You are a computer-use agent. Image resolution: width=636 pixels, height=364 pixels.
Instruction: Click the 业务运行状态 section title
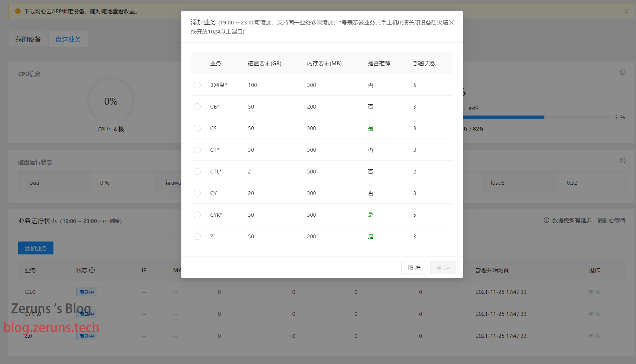[37, 221]
